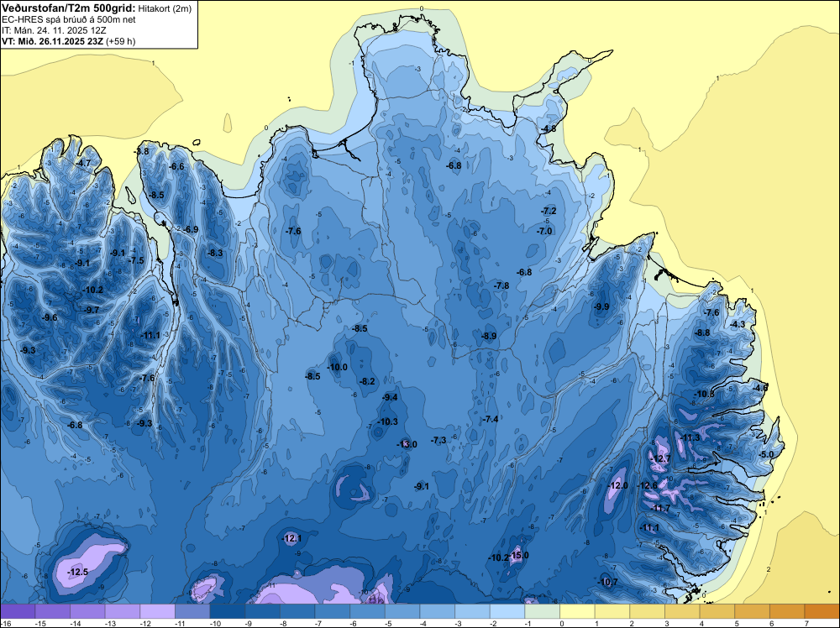Select the pale green legend swatch left of 0
This screenshot has height=628, width=840.
542,611
